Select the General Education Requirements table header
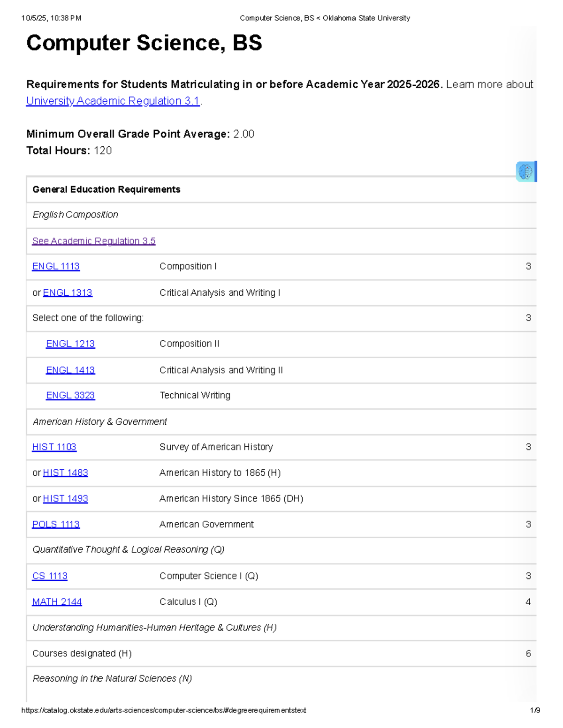This screenshot has width=563, height=728. (106, 189)
